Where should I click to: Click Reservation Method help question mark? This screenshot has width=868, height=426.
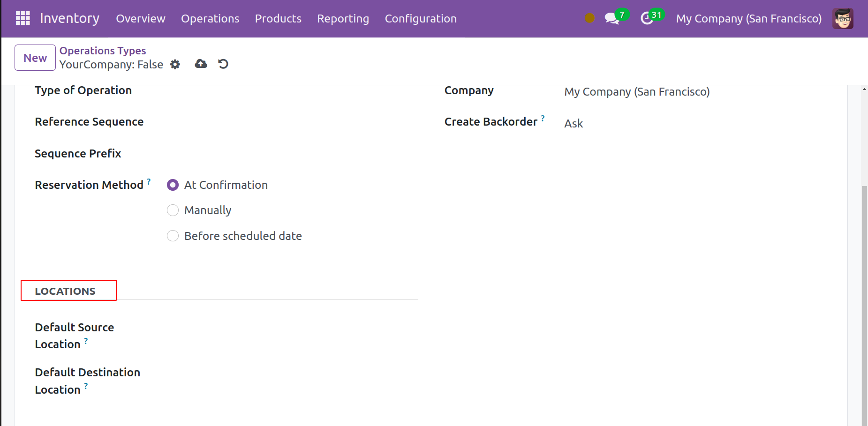click(x=149, y=181)
